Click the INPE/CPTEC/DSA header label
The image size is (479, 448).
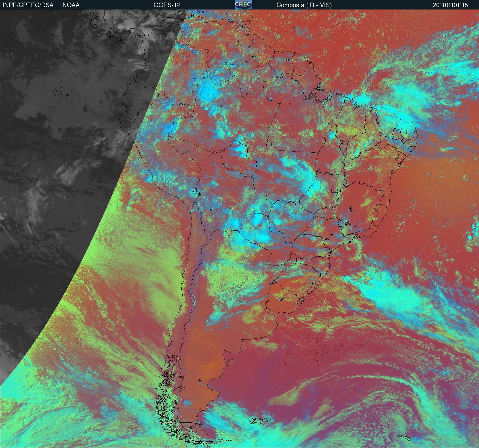click(28, 5)
